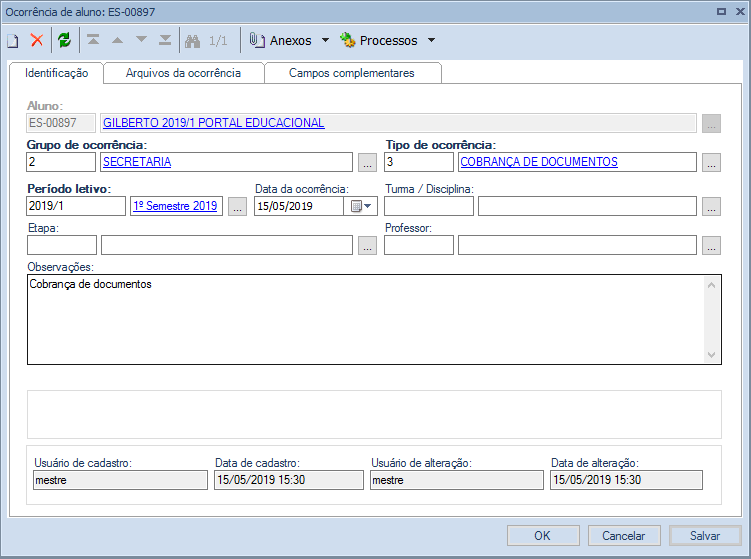Click the Processos toolbar button
Image resolution: width=751 pixels, height=559 pixels.
(x=379, y=41)
